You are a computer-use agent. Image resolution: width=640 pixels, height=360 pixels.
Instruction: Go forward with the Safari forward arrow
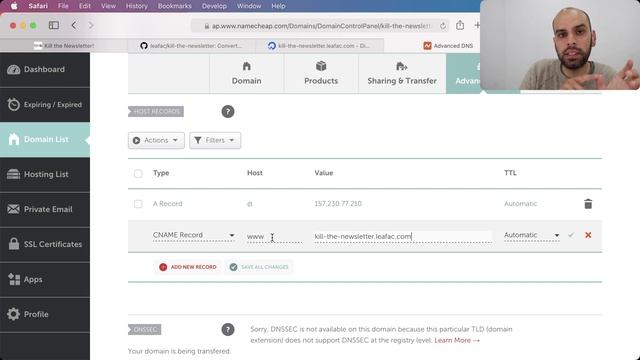[x=91, y=25]
